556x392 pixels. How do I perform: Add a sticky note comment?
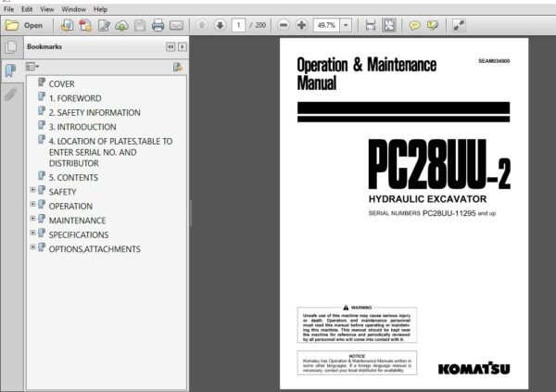(414, 26)
